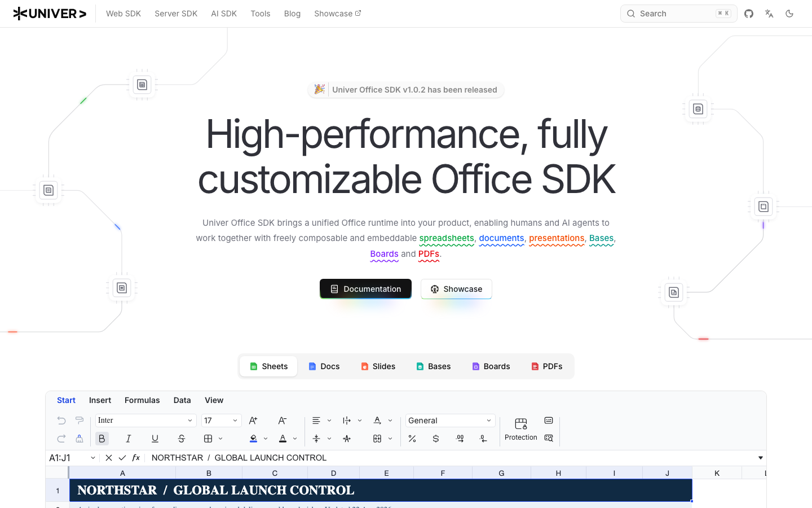
Task: Click the horizontal align icon
Action: click(x=316, y=421)
